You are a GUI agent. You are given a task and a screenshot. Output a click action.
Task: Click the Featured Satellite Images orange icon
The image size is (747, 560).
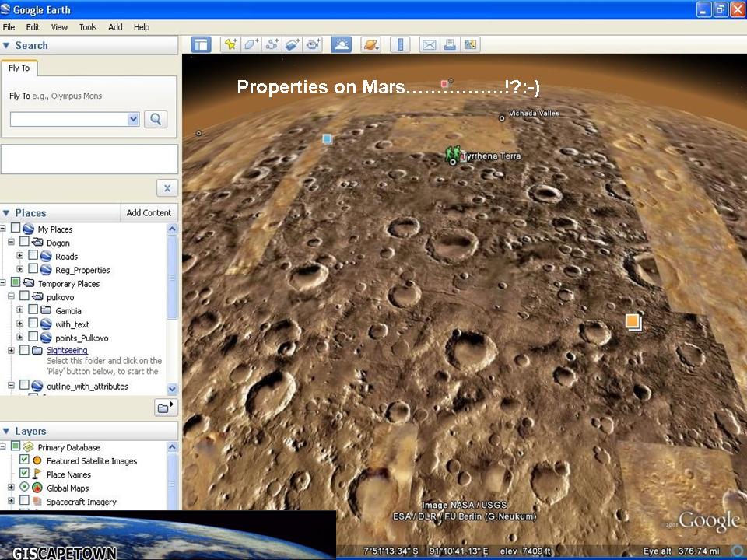[x=37, y=460]
